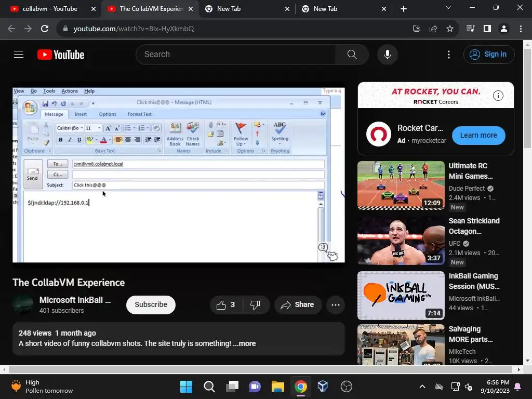This screenshot has height=399, width=532.
Task: Go back to the previous page
Action: point(11,29)
